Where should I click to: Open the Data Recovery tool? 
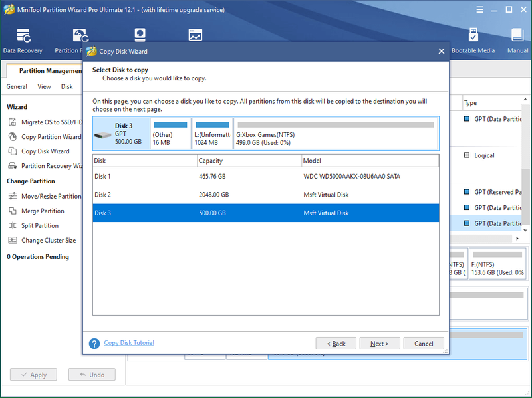23,41
